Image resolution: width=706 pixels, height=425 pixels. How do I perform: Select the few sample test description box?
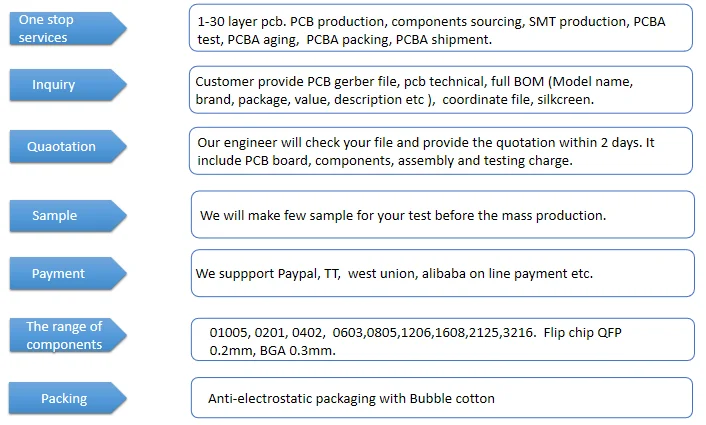[x=440, y=215]
